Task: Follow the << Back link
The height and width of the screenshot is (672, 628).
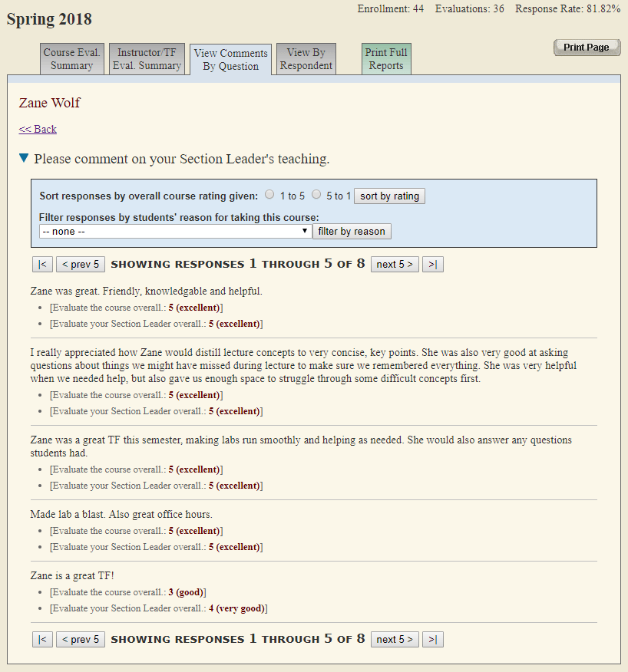Action: pyautogui.click(x=38, y=129)
